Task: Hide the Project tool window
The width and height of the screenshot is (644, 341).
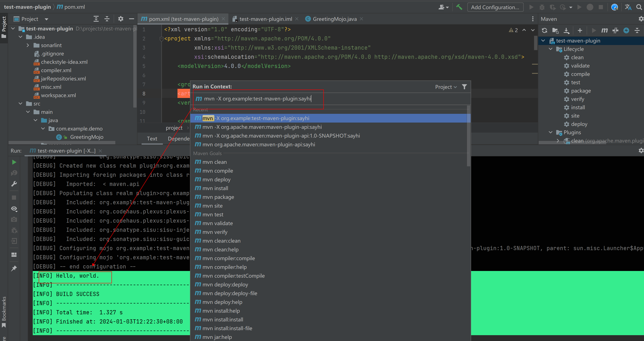Action: point(132,19)
